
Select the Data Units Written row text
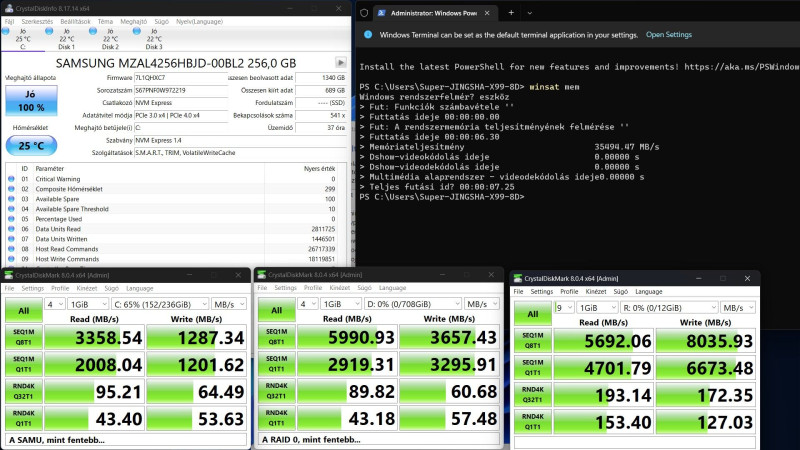[x=61, y=239]
